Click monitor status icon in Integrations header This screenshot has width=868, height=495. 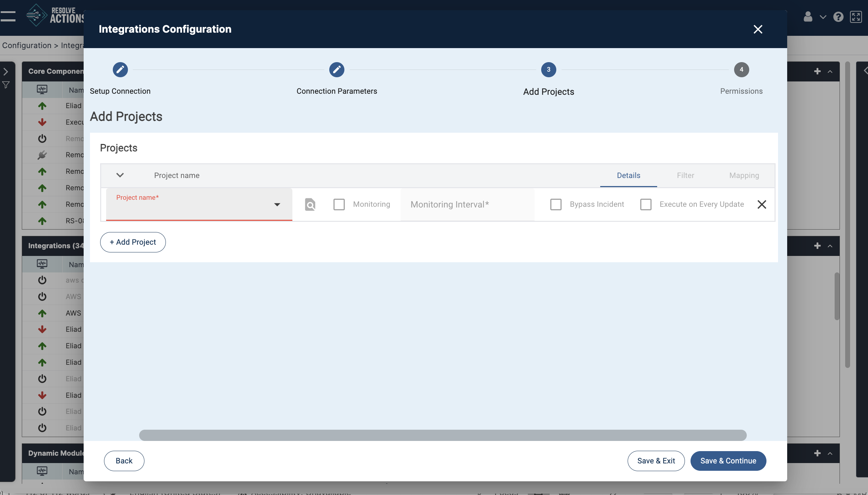tap(42, 264)
